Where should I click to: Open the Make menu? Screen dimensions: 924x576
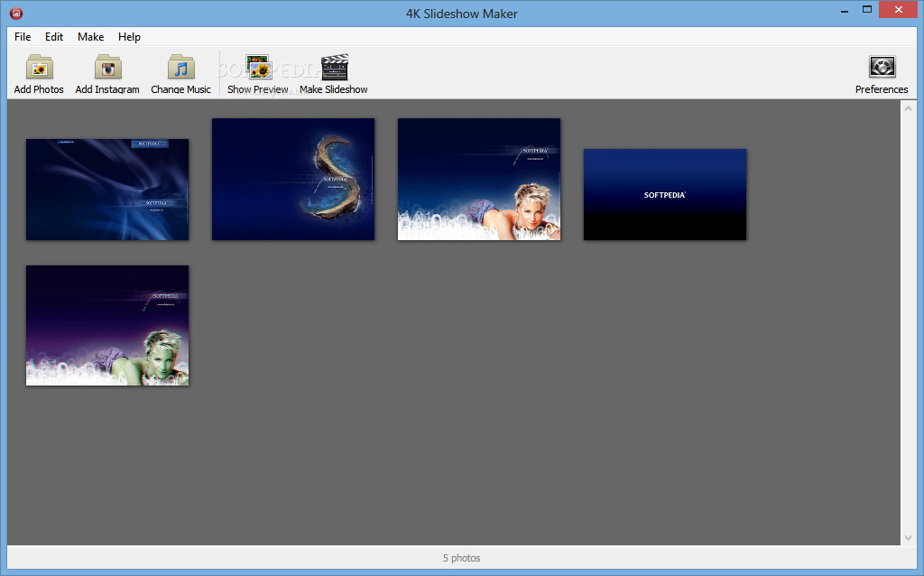click(x=91, y=36)
